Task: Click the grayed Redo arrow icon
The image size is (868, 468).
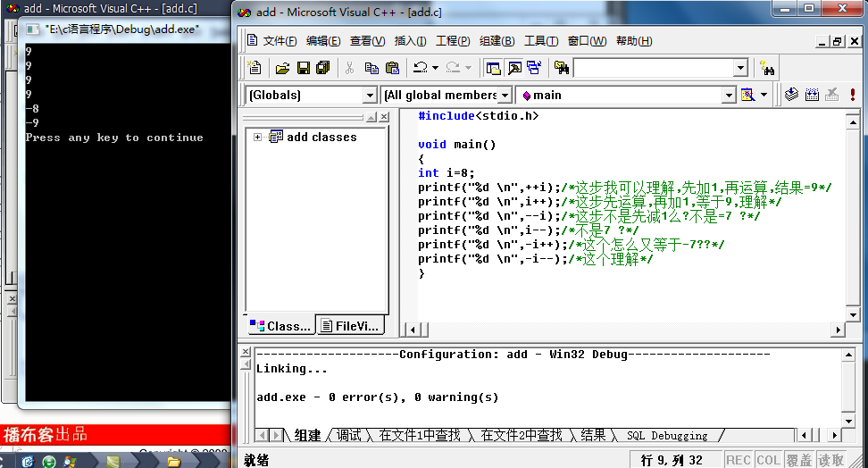Action: (x=453, y=68)
